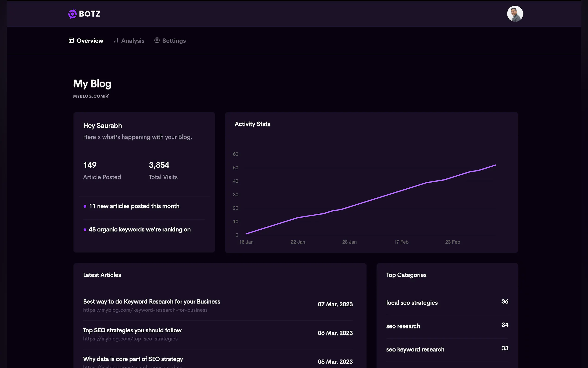The image size is (588, 368).
Task: Open the MYBLOG.COM site link
Action: point(89,96)
